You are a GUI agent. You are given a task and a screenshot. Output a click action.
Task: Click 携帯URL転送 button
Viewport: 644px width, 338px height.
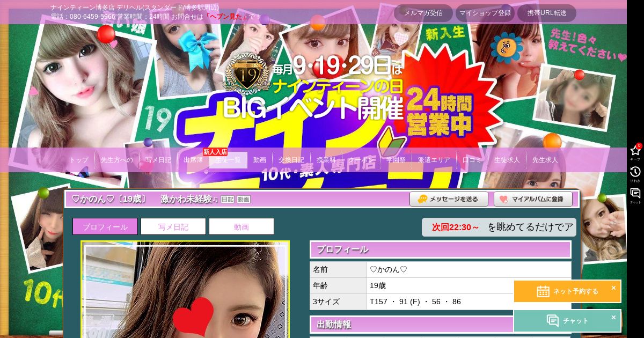point(547,13)
